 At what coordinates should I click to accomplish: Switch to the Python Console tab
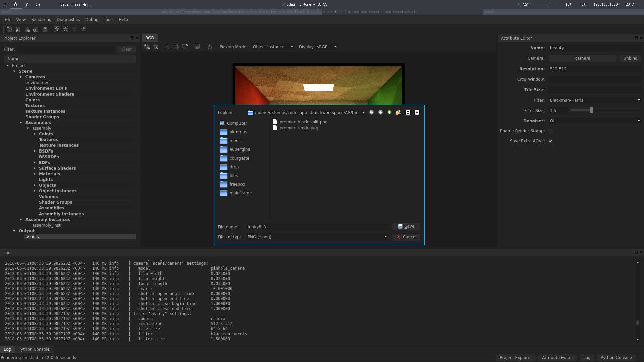34,349
